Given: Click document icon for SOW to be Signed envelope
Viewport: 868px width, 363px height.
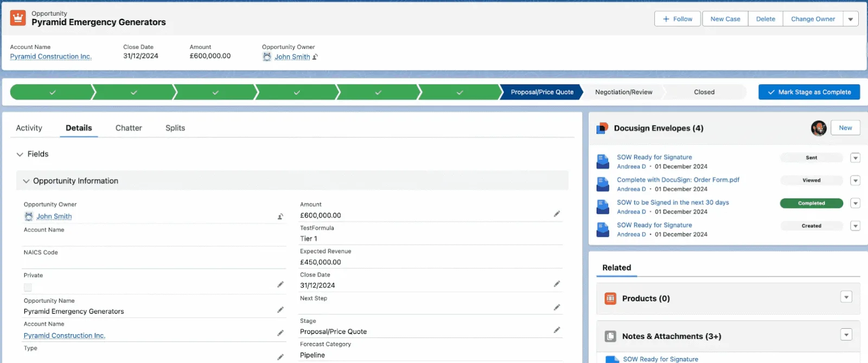Looking at the screenshot, I should 603,207.
